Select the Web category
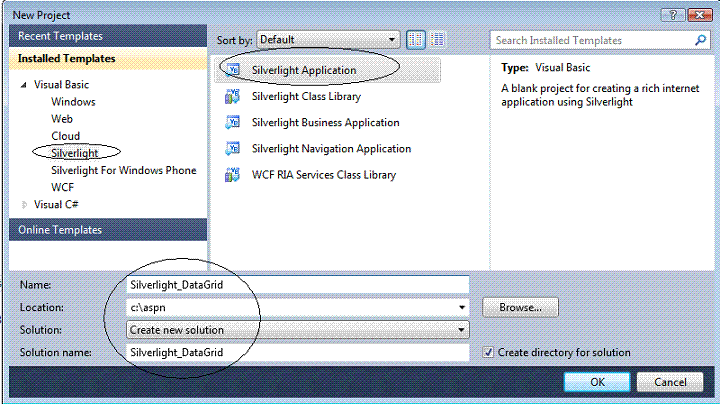This screenshot has height=404, width=720. pos(62,119)
